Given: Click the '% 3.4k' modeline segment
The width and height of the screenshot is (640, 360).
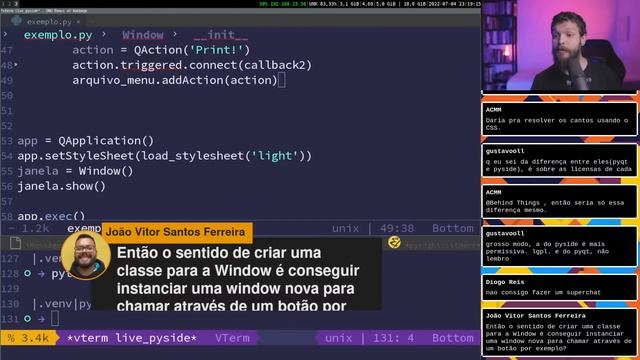Looking at the screenshot, I should (28, 338).
